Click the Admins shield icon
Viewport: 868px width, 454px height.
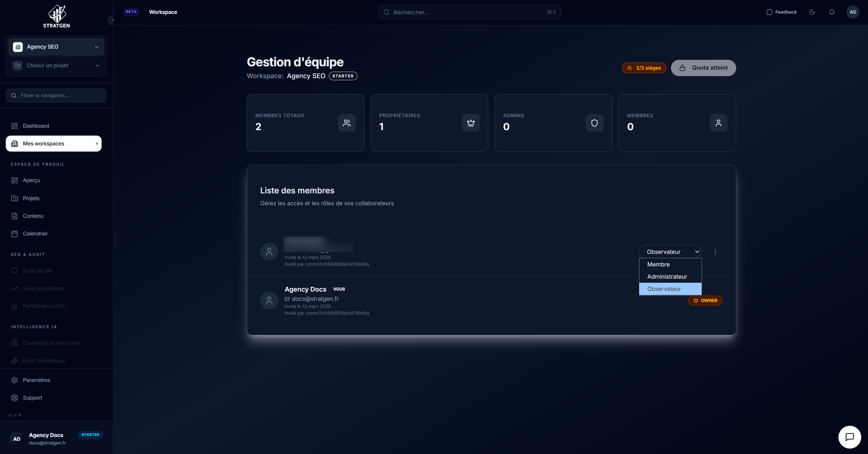(x=594, y=123)
